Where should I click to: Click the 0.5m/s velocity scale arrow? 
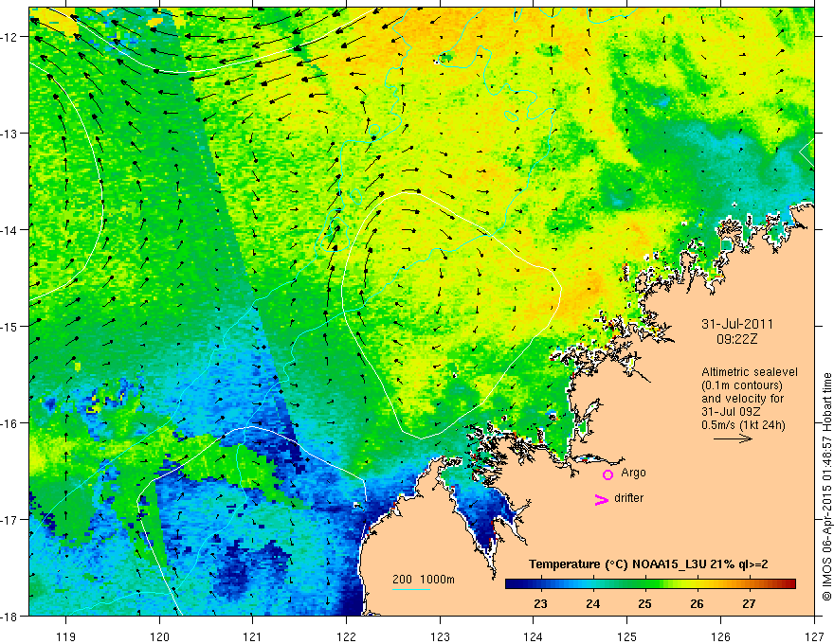click(x=733, y=438)
